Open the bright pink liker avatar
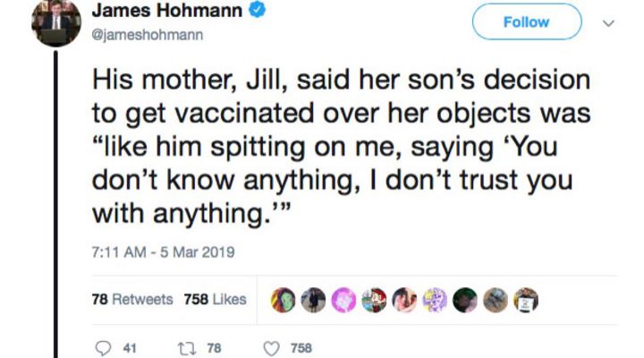The width and height of the screenshot is (644, 358). (343, 301)
